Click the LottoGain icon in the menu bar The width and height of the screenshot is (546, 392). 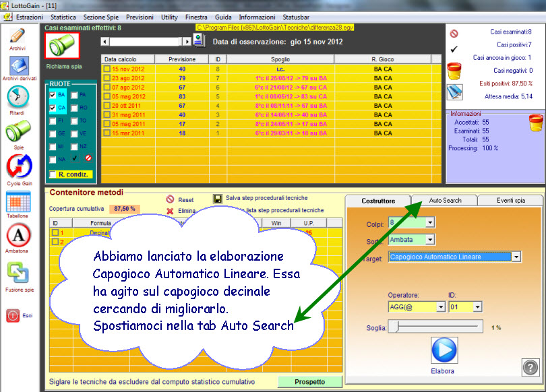pos(7,17)
